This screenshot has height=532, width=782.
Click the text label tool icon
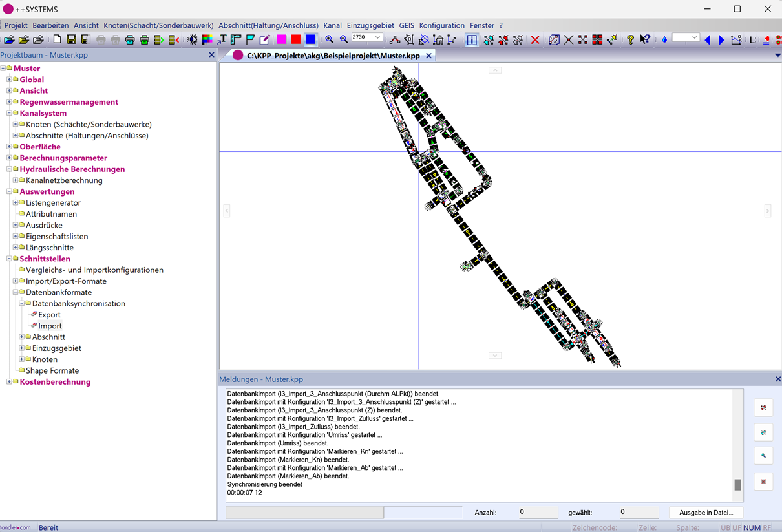(222, 40)
